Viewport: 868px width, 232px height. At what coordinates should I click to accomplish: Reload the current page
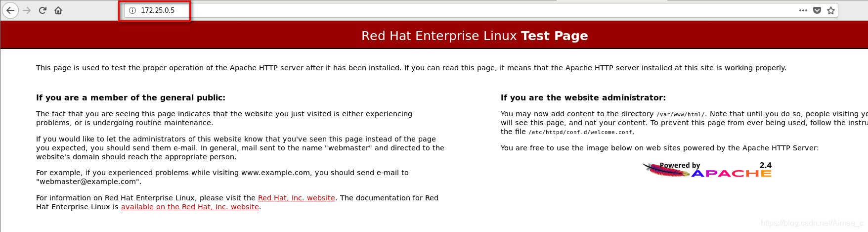pyautogui.click(x=43, y=10)
